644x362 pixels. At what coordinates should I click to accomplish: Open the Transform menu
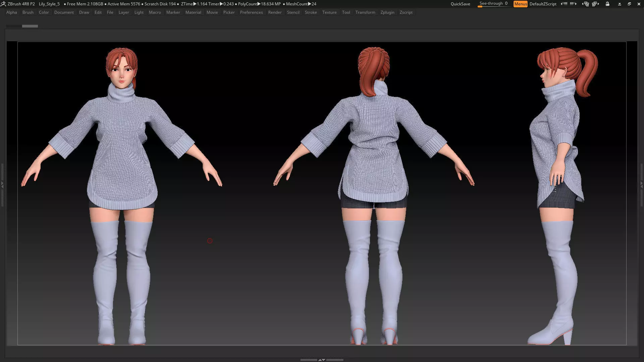(x=365, y=12)
